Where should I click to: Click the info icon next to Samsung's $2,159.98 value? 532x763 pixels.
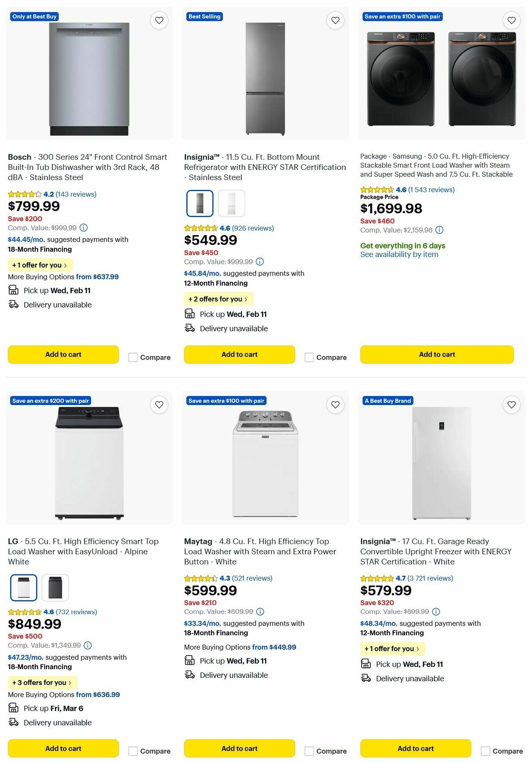[439, 230]
